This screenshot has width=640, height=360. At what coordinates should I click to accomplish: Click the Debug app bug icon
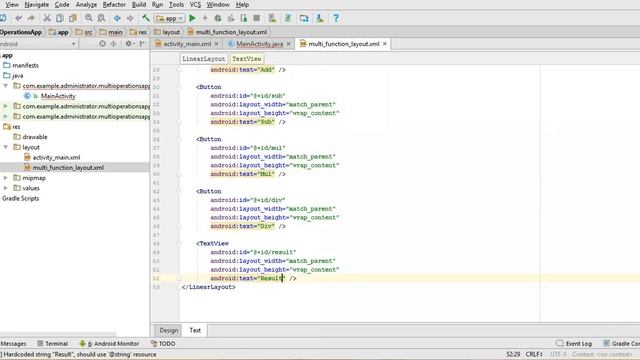(x=218, y=18)
